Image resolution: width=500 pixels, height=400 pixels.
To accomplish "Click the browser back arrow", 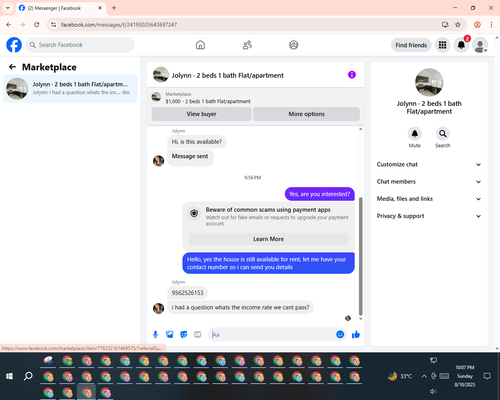I will point(9,25).
